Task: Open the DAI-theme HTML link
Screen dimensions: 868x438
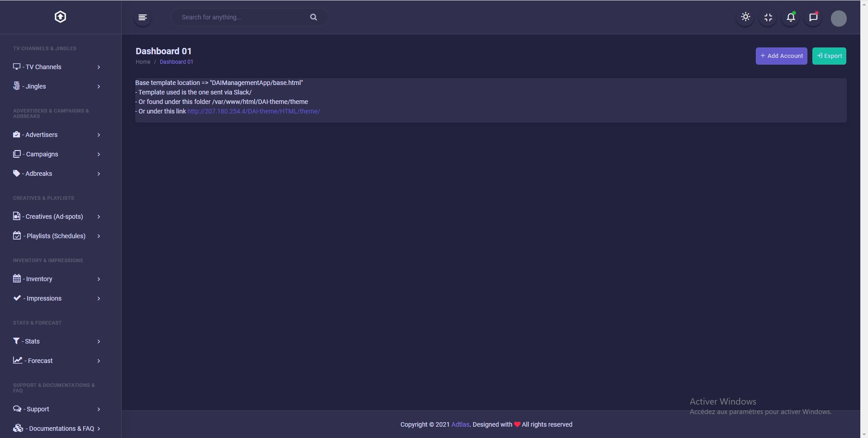Action: point(253,111)
